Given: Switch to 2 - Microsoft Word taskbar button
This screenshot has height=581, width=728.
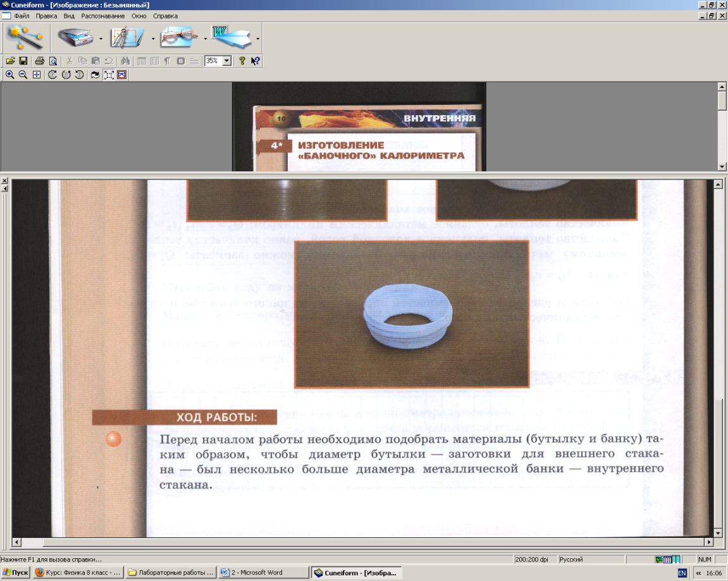Looking at the screenshot, I should click(264, 572).
